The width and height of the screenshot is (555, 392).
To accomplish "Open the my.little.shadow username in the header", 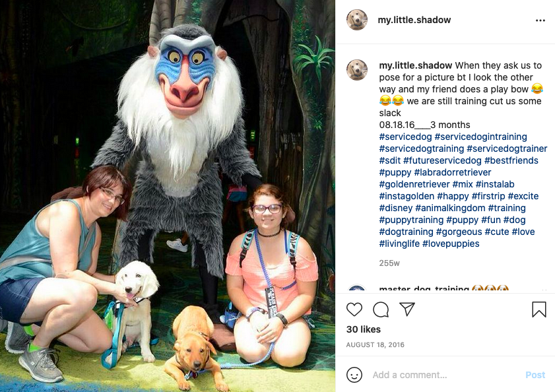I will pos(414,20).
